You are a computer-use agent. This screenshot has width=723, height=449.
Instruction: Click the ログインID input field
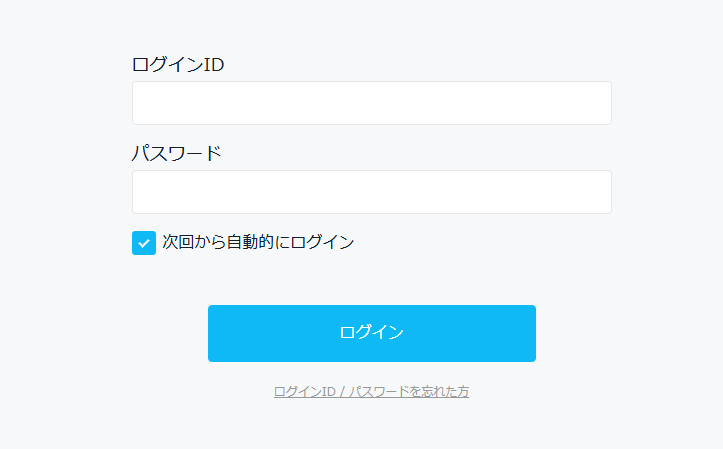pyautogui.click(x=371, y=103)
